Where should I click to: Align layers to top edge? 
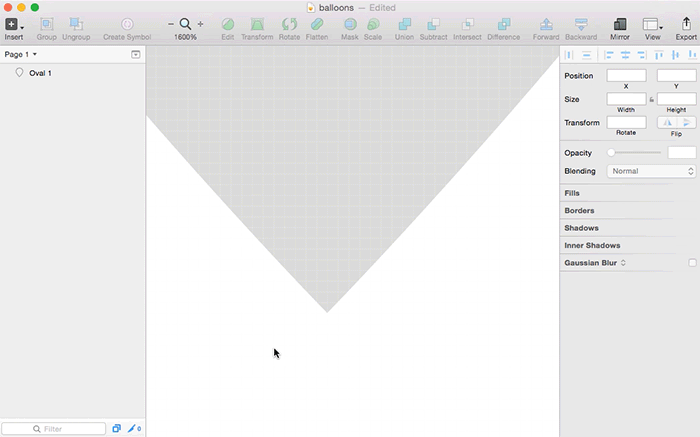(x=659, y=55)
